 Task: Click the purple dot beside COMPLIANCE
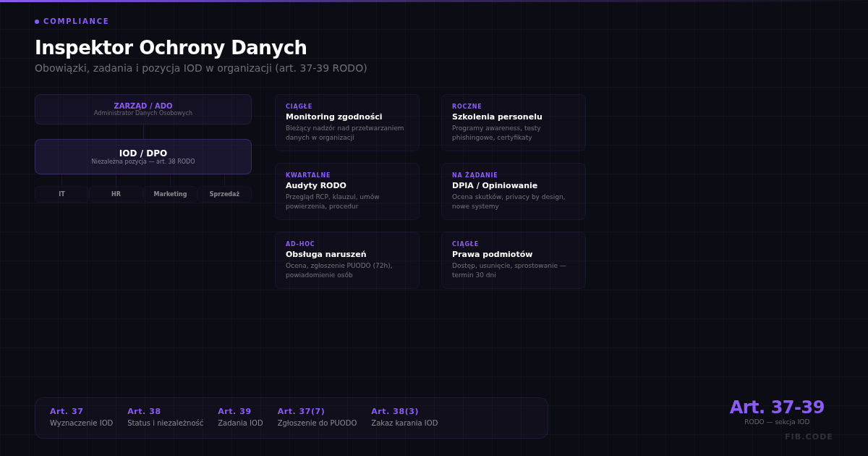37,22
